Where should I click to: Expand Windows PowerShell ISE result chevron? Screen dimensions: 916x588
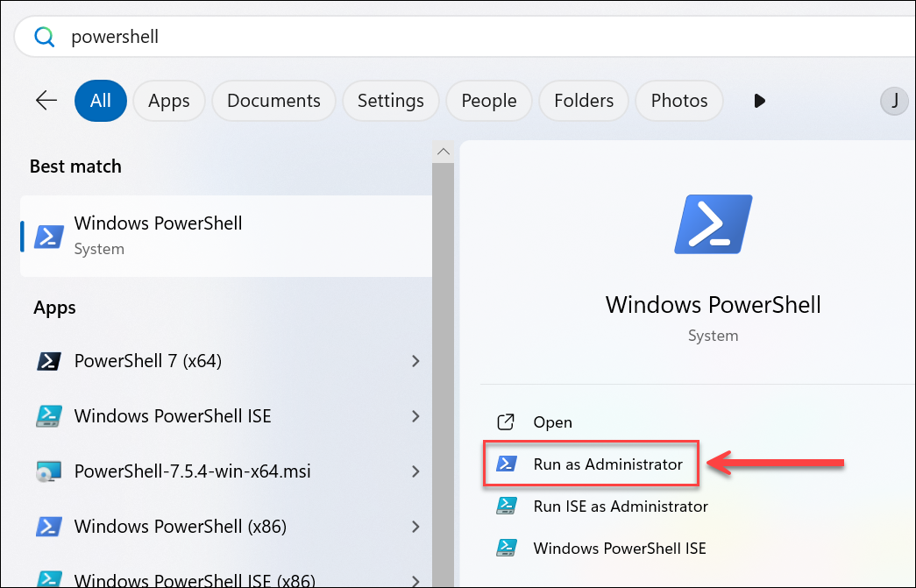pos(415,416)
